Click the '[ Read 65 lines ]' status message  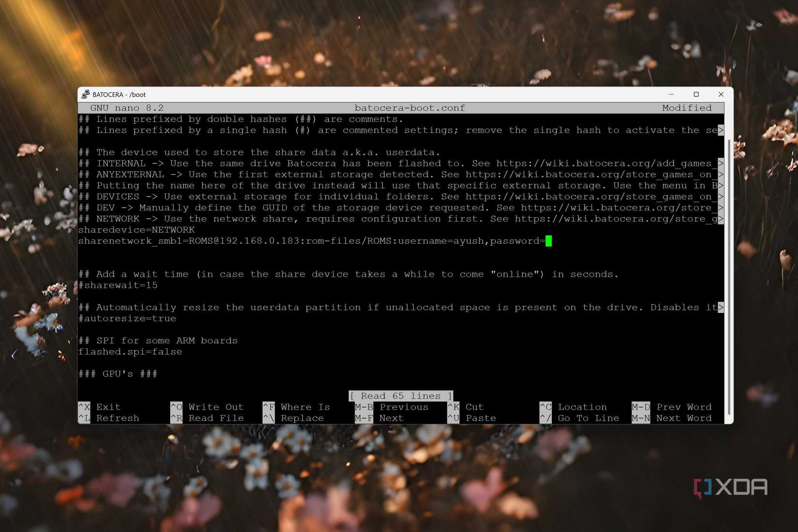(401, 396)
